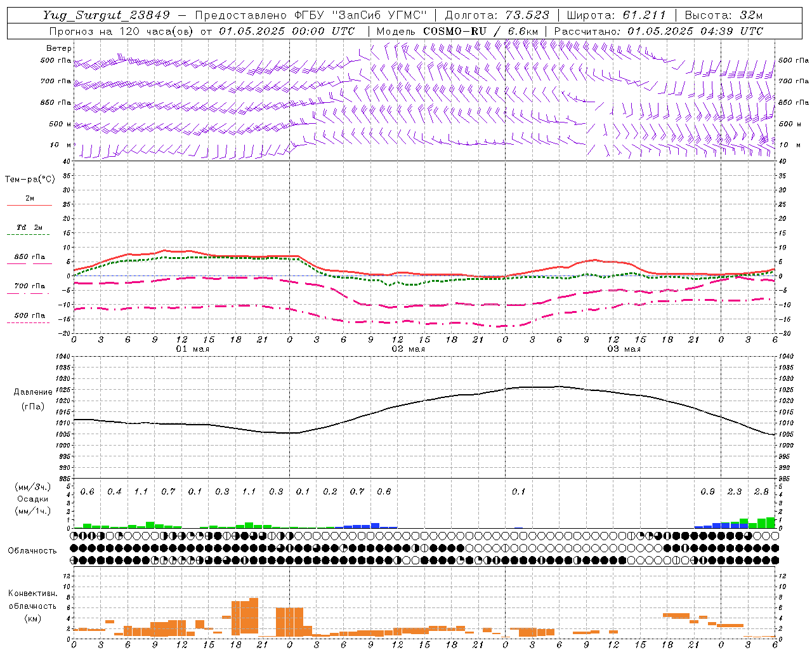Click the 02 мая date label
This screenshot has height=650, width=812.
point(409,349)
